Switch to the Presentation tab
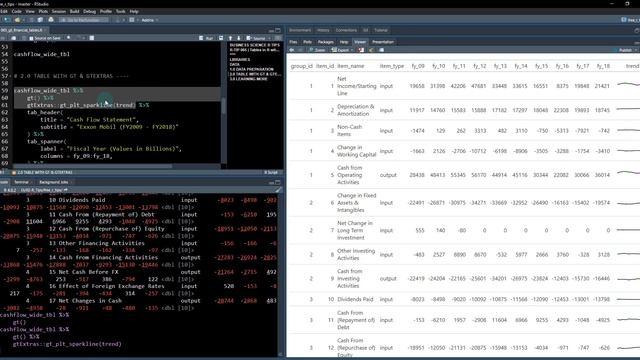 tap(383, 42)
